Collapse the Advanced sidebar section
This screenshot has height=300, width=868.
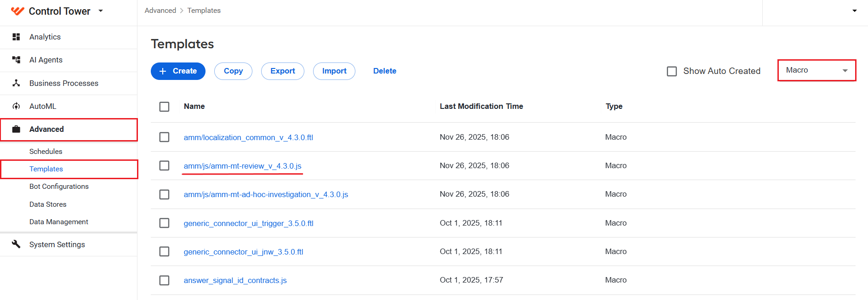tap(69, 129)
